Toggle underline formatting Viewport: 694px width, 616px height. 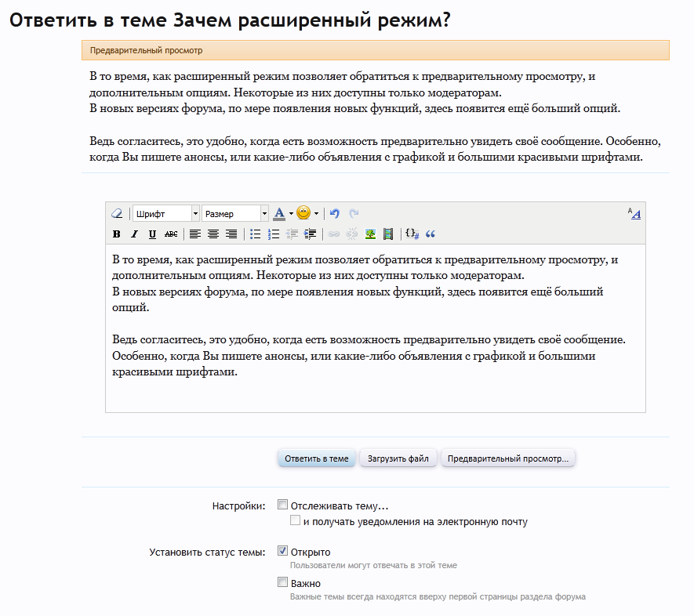(x=152, y=234)
